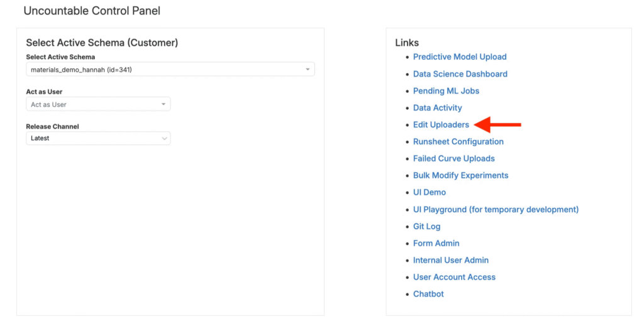Go to Data Science Dashboard
The height and width of the screenshot is (321, 644).
[460, 74]
